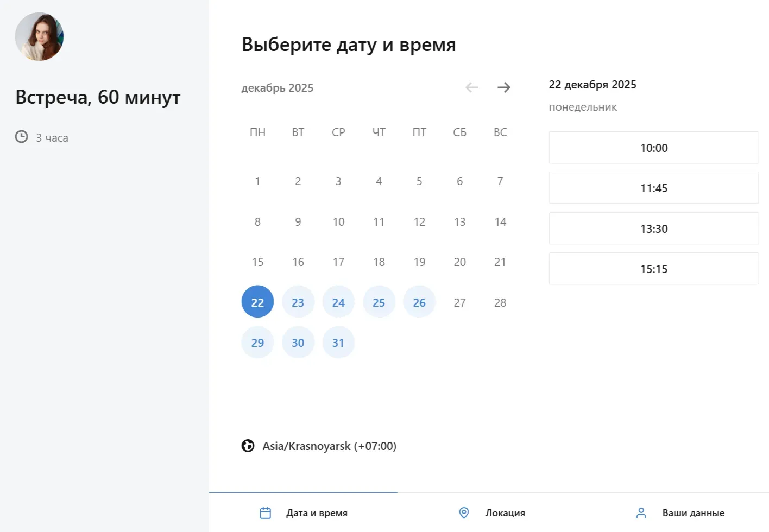The height and width of the screenshot is (532, 769).
Task: Choose the 15:15 meeting time
Action: tap(653, 268)
